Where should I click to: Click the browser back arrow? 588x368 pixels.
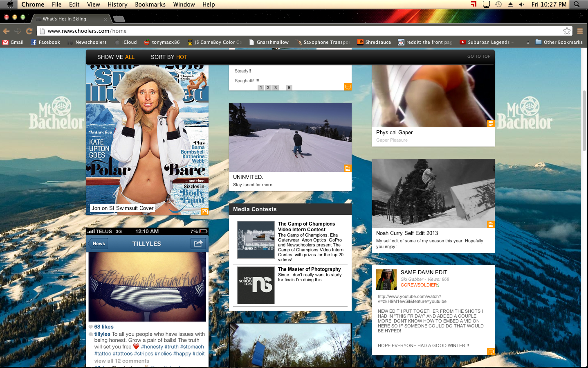click(x=6, y=31)
